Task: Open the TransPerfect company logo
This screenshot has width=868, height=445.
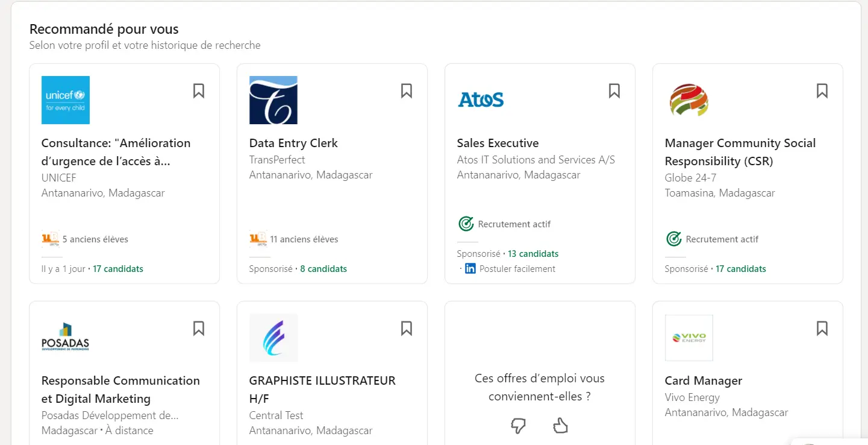Action: [273, 100]
